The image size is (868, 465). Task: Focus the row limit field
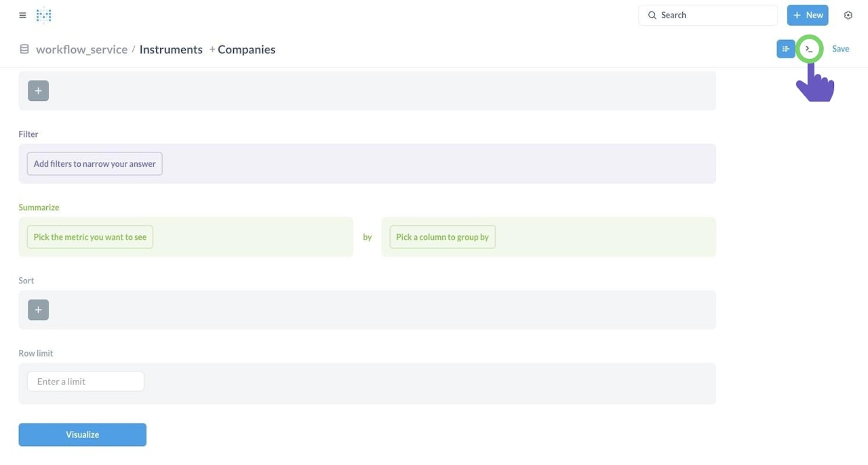(x=86, y=382)
